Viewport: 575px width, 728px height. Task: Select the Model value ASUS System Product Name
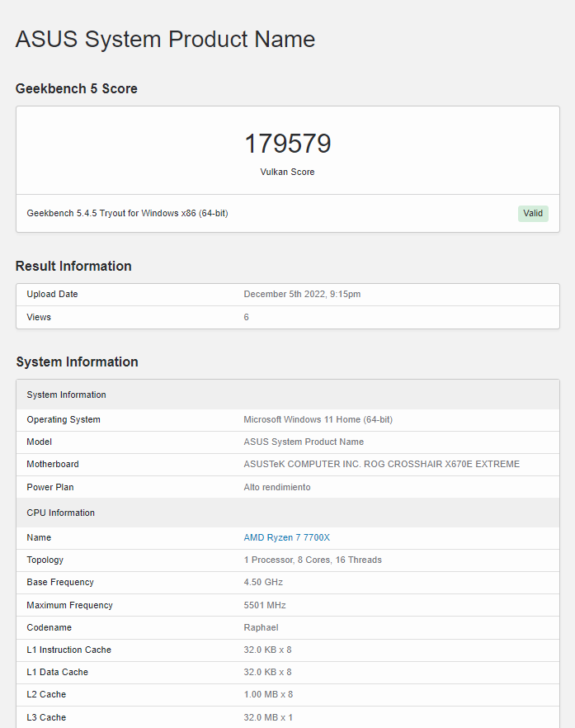click(x=304, y=442)
